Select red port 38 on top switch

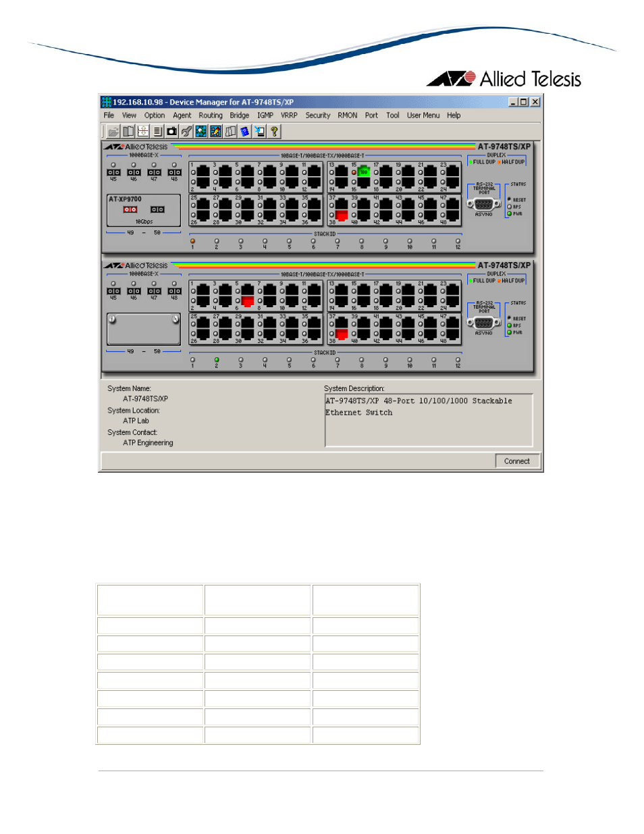coord(342,215)
